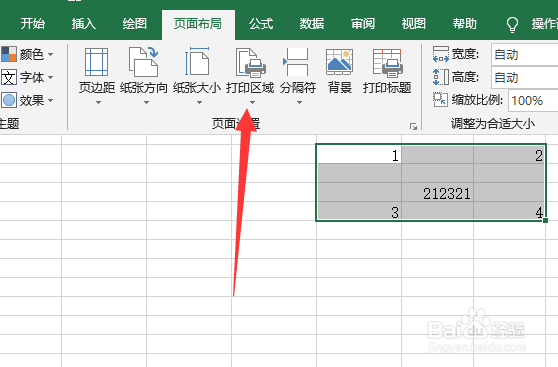
Task: Open the 页边距 margins icon
Action: 96,62
